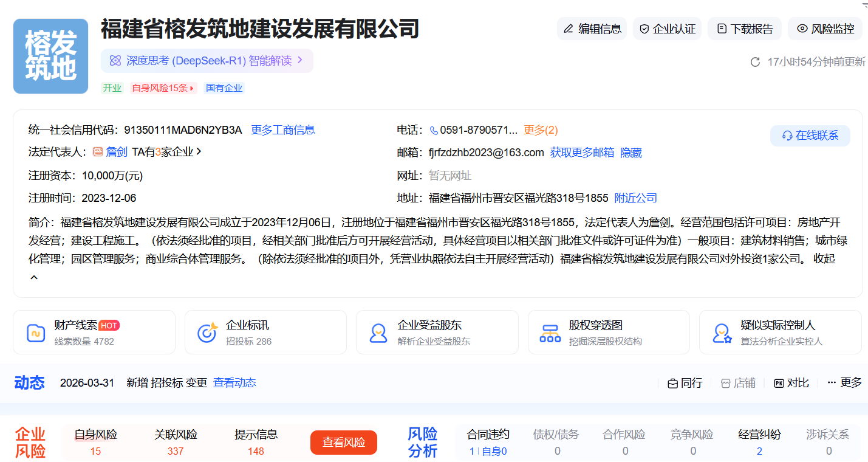Open the 更多 options menu
Viewport: 868px width, 462px height.
[x=844, y=382]
